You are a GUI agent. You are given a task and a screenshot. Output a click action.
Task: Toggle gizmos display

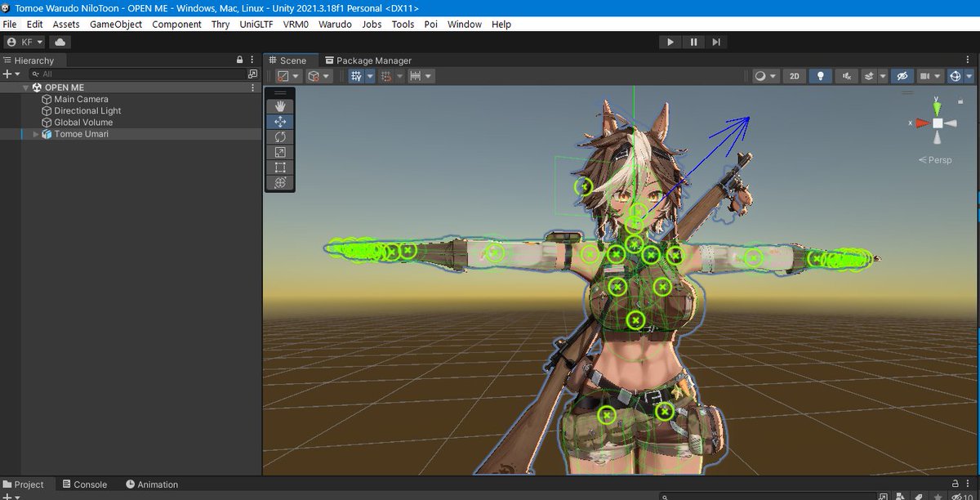tap(955, 76)
